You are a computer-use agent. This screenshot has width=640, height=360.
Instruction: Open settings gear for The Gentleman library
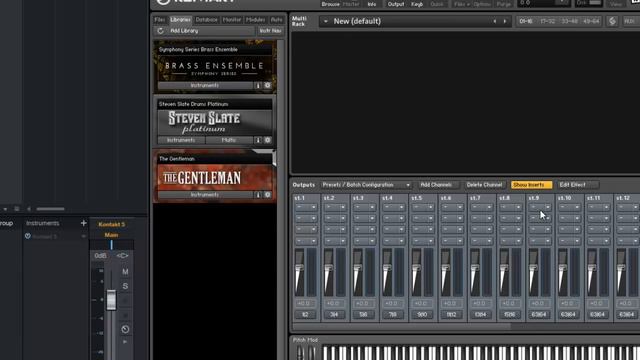267,195
